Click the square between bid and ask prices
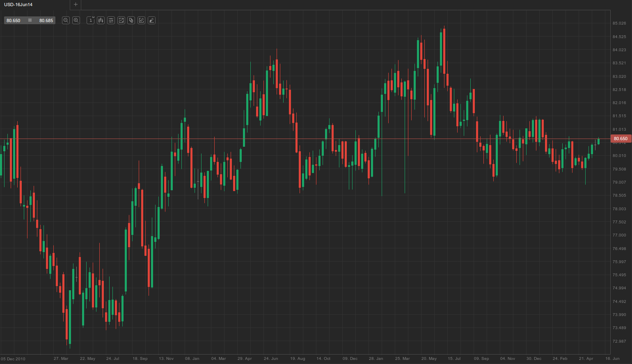This screenshot has height=364, width=632. click(30, 20)
